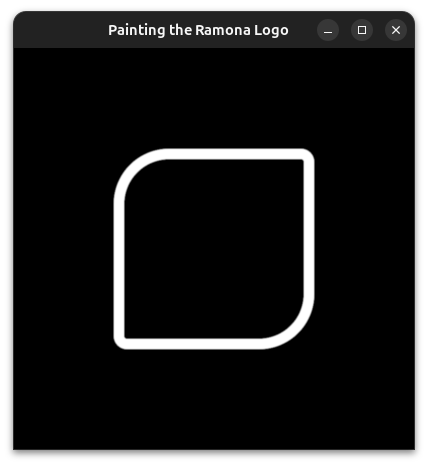Click the window title "Painting the Ramona Logo"

[x=198, y=30]
